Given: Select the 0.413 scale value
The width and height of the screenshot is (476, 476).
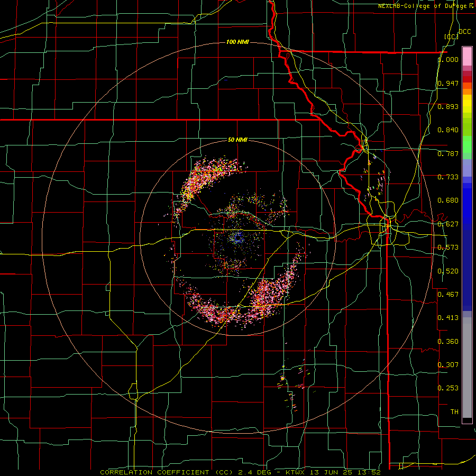Looking at the screenshot, I should point(448,318).
